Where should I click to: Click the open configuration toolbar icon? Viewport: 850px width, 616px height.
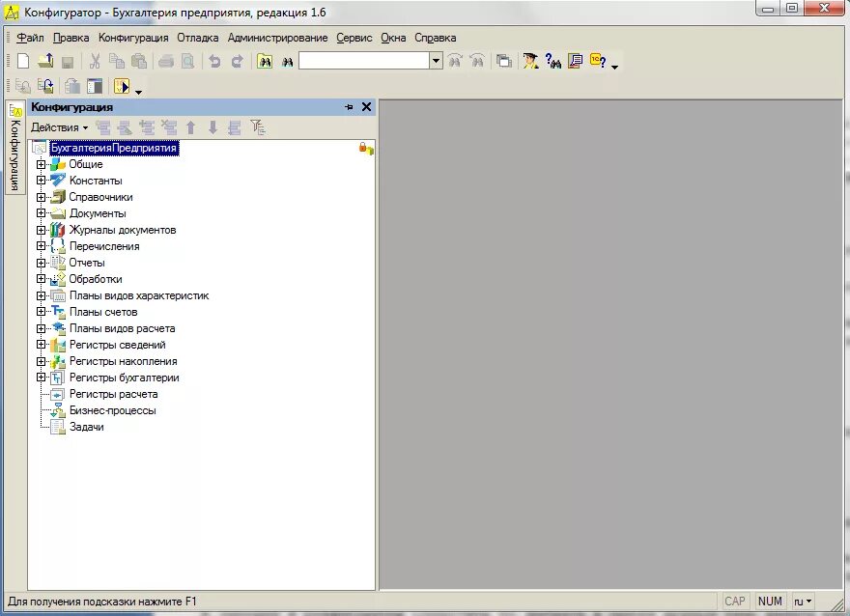coord(23,86)
